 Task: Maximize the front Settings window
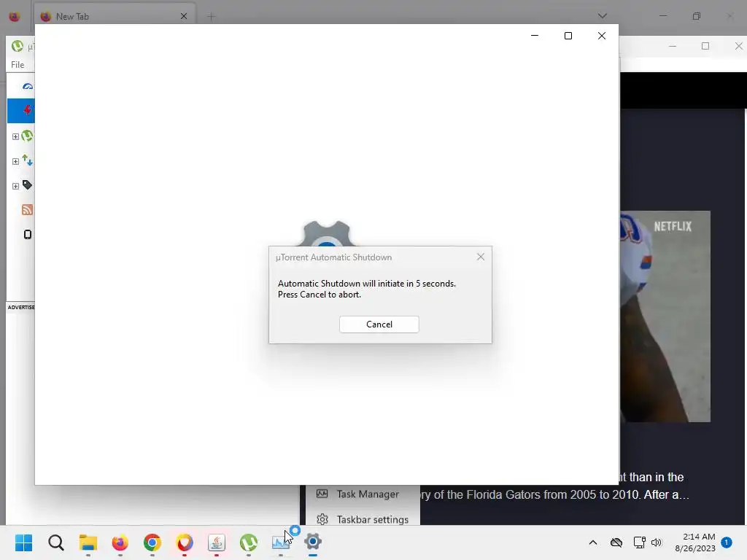[x=568, y=36]
